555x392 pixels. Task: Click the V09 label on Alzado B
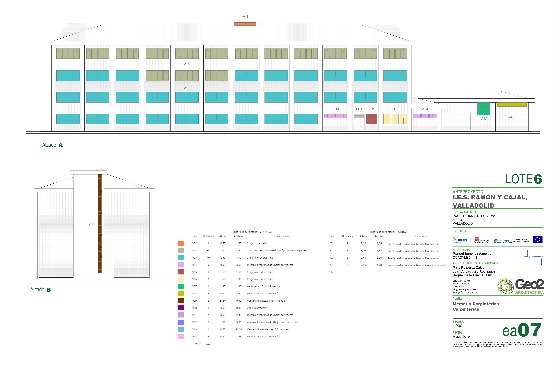pos(92,224)
